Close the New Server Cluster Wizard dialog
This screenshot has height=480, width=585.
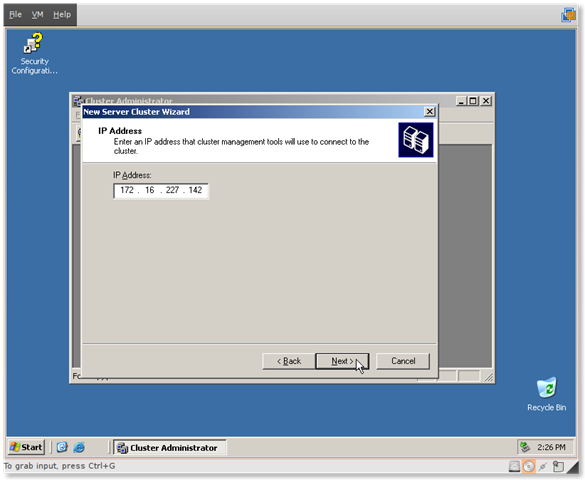click(429, 112)
